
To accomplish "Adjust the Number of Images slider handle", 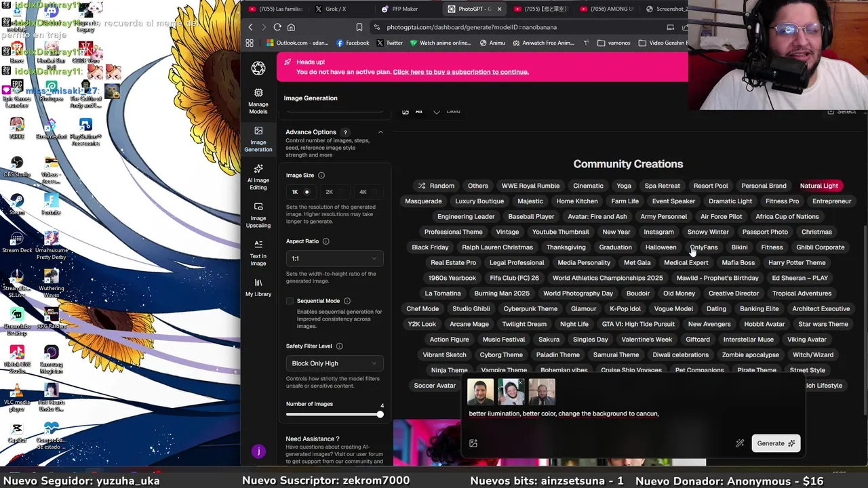I will (x=380, y=414).
